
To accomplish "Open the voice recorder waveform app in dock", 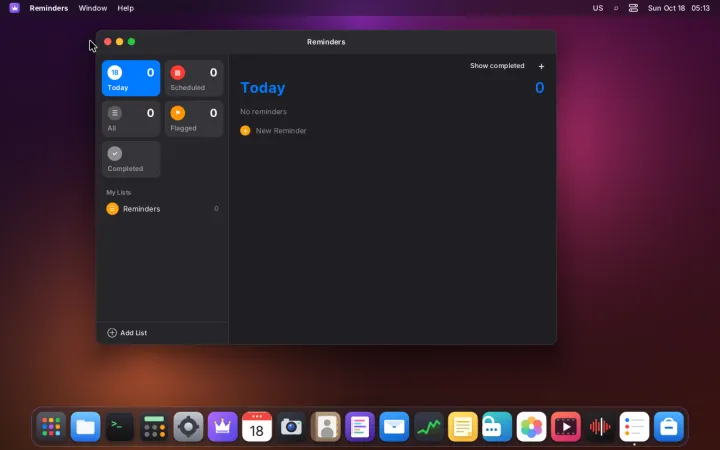I will pyautogui.click(x=600, y=427).
